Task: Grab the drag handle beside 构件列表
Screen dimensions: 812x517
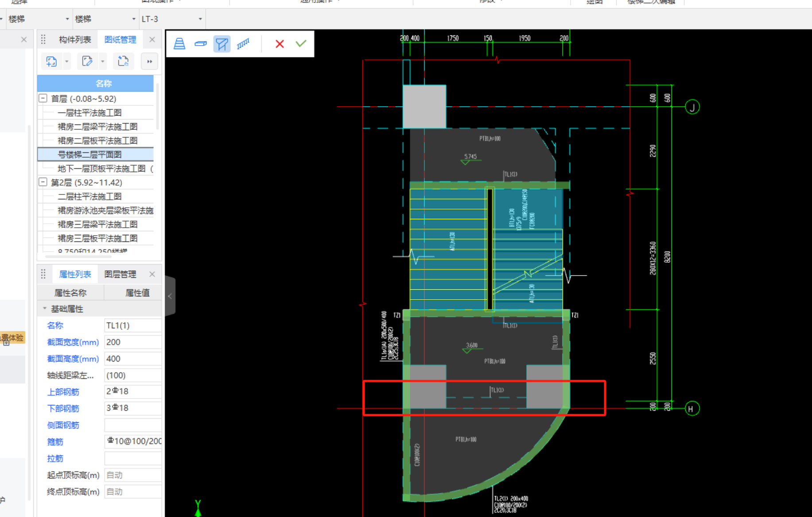Action: [x=43, y=39]
